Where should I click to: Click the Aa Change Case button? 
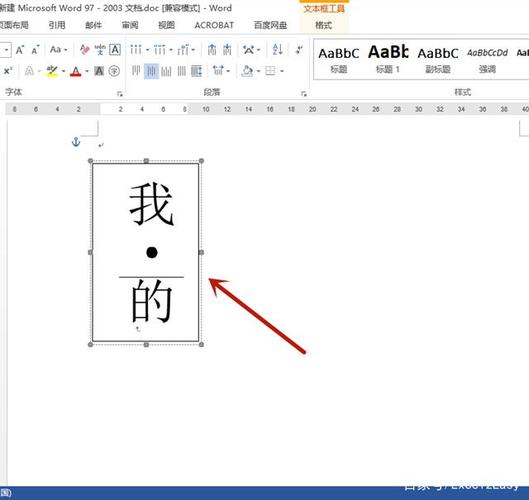(x=55, y=50)
